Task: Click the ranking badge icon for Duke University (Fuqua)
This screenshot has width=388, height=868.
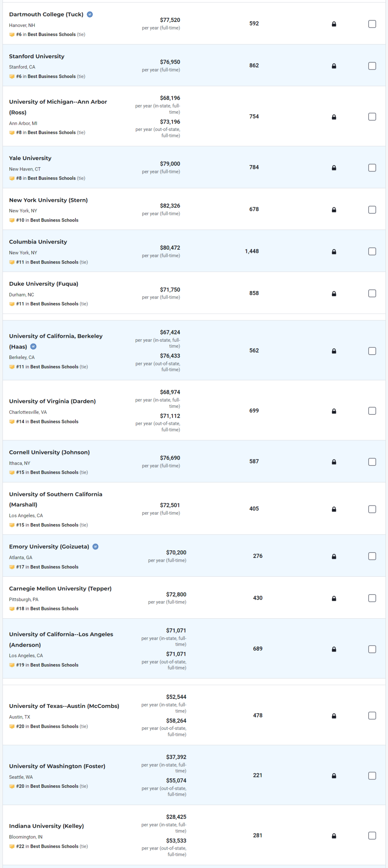Action: [12, 304]
